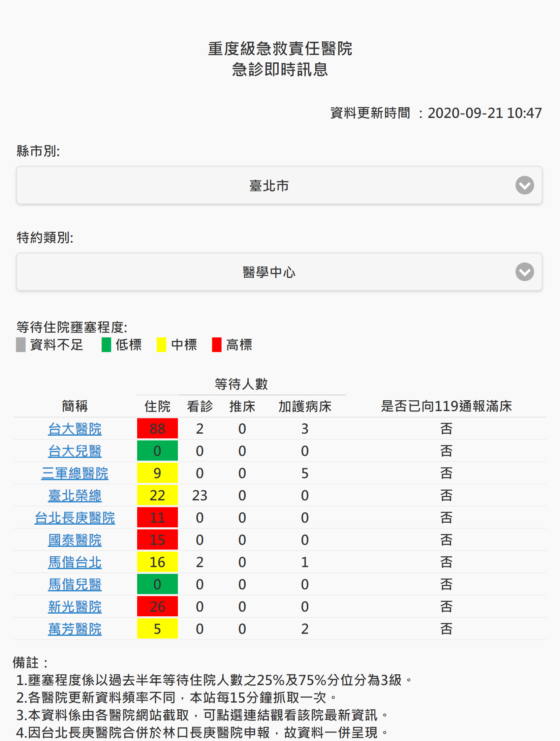The image size is (560, 741).
Task: Click the yellow 22 cell for 臺北榮總
Action: [x=157, y=495]
